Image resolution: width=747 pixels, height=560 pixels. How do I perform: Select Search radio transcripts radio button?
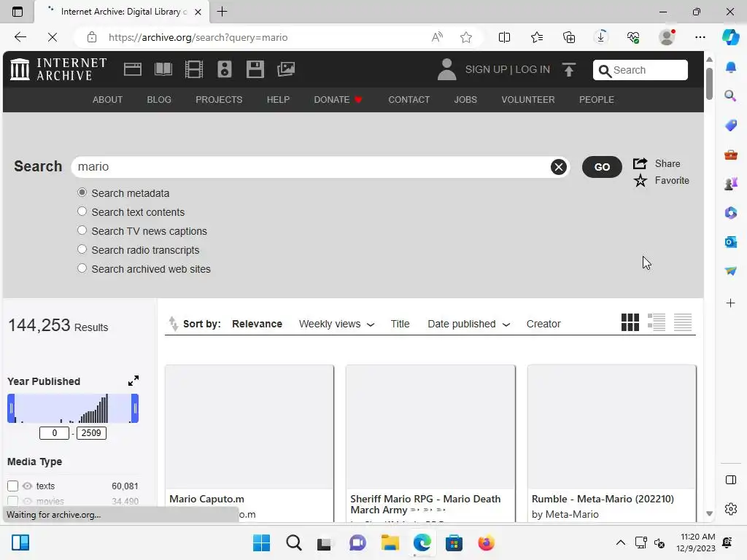(82, 249)
